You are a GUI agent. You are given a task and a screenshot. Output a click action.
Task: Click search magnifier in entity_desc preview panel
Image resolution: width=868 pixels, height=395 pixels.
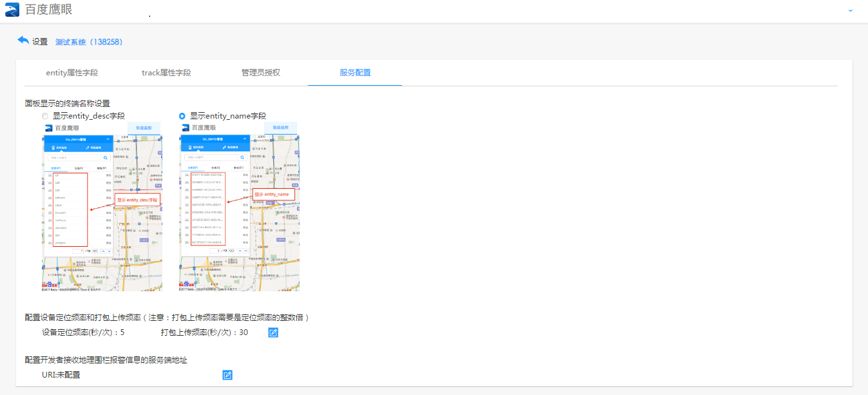[106, 157]
